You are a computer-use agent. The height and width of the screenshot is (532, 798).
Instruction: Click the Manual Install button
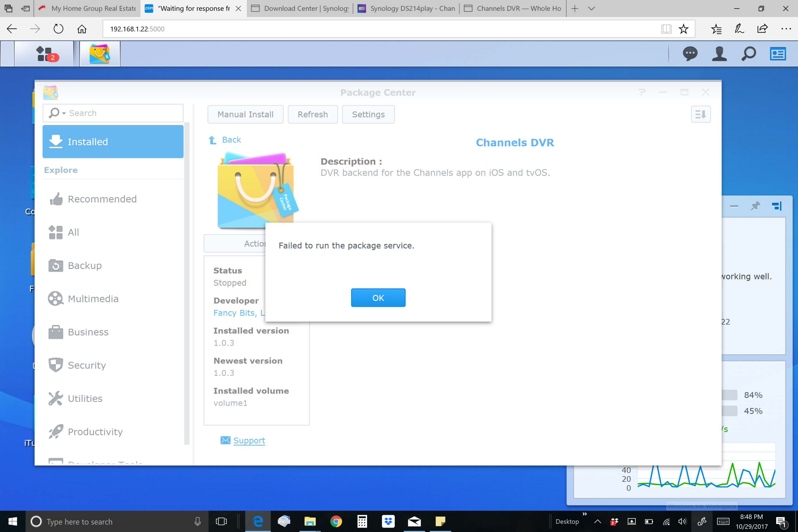point(245,114)
